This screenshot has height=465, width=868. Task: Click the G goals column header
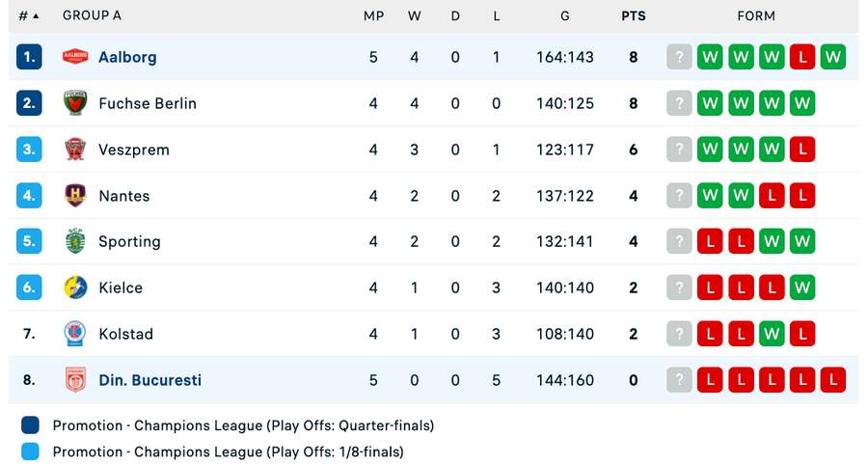564,16
